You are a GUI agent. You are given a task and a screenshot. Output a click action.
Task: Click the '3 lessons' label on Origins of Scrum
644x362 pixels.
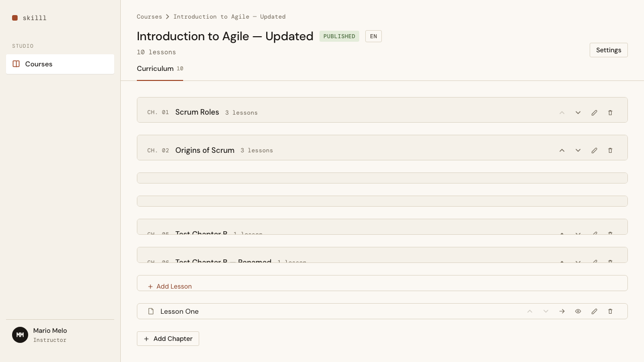pos(257,150)
